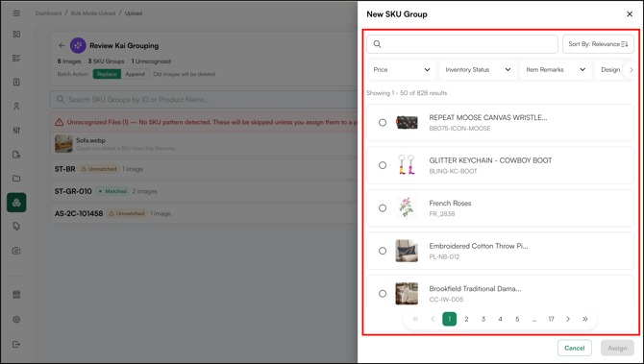This screenshot has width=644, height=364.
Task: Expand the Price filter dropdown
Action: pyautogui.click(x=401, y=70)
